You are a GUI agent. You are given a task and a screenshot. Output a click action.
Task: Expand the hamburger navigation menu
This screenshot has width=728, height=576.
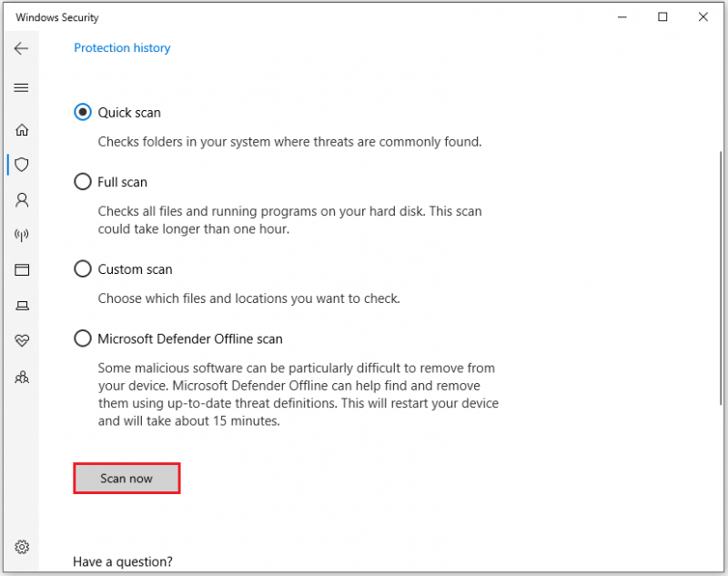coord(21,87)
